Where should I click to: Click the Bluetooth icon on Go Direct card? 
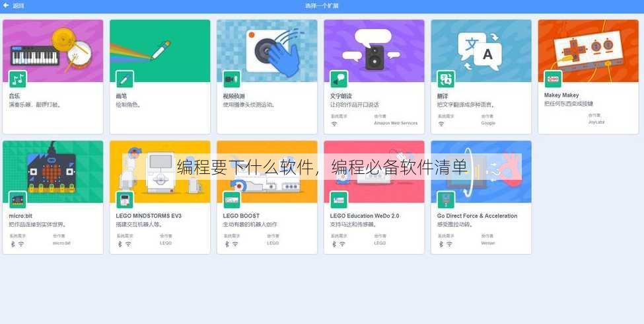point(441,244)
